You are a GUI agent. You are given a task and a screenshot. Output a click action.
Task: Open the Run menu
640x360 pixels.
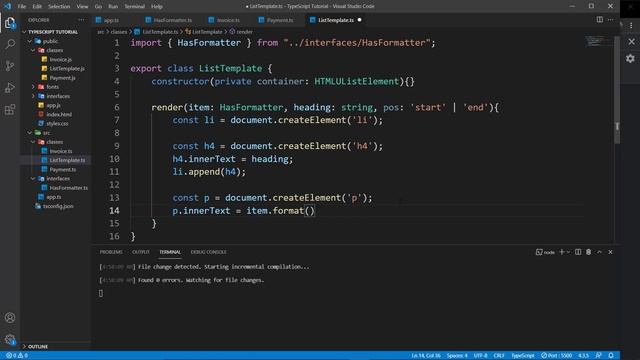(x=113, y=7)
